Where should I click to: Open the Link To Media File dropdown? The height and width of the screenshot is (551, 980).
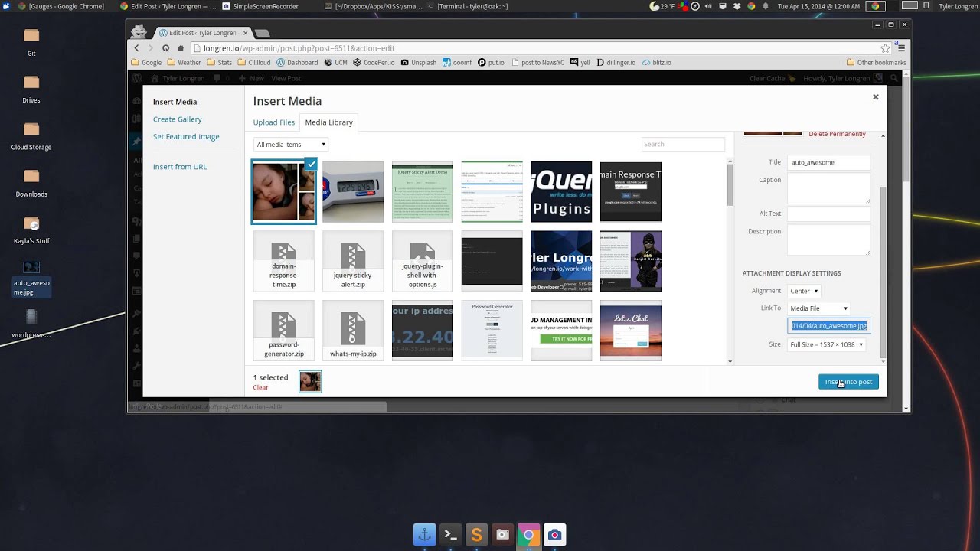818,308
